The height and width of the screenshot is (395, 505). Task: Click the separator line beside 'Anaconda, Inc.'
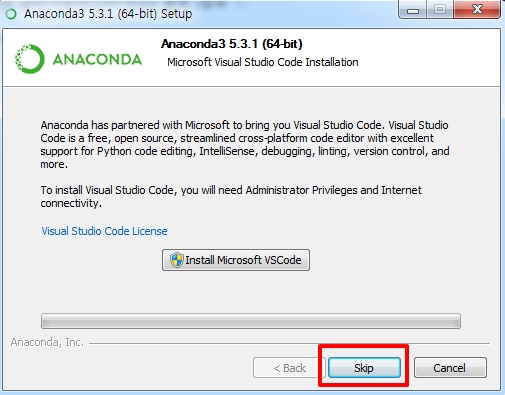[290, 343]
